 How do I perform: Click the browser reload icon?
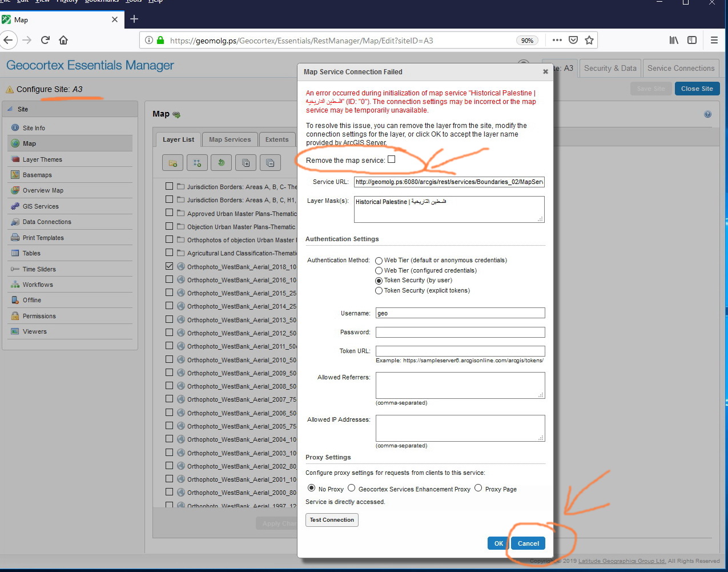pyautogui.click(x=45, y=40)
